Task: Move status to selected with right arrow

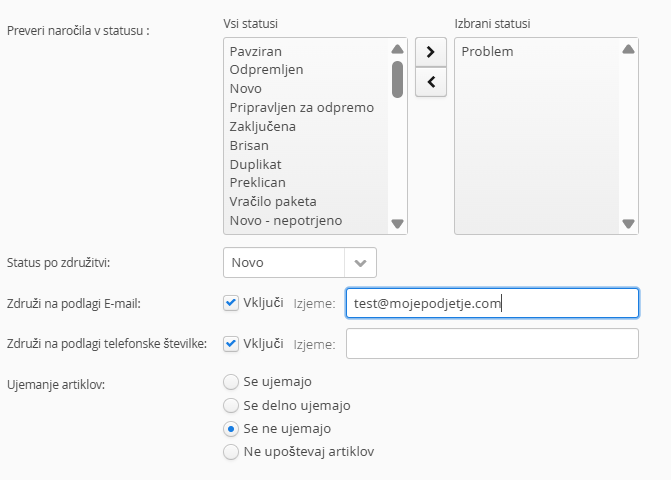Action: point(431,52)
